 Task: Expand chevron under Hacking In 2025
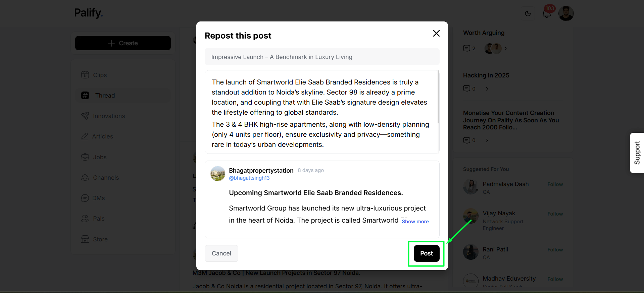point(487,89)
